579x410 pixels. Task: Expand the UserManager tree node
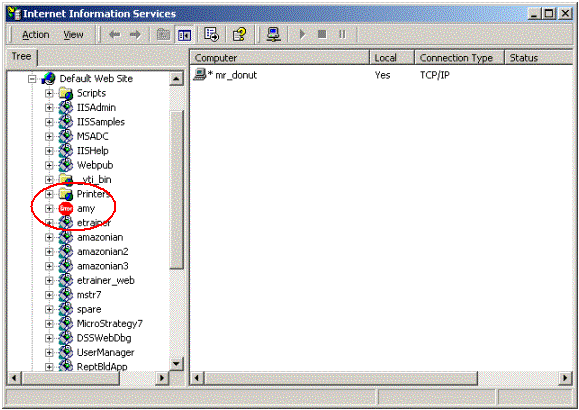[49, 352]
